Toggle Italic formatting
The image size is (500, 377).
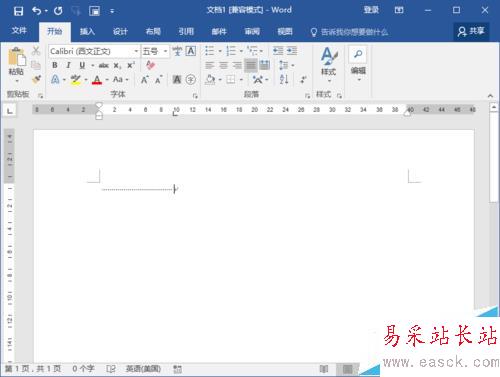(68, 65)
